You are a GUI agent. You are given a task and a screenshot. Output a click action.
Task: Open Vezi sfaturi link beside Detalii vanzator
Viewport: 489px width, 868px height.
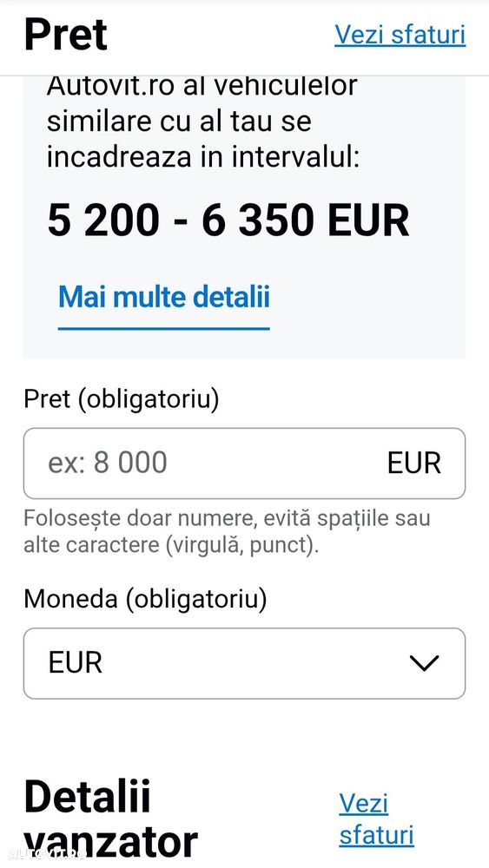pyautogui.click(x=377, y=819)
